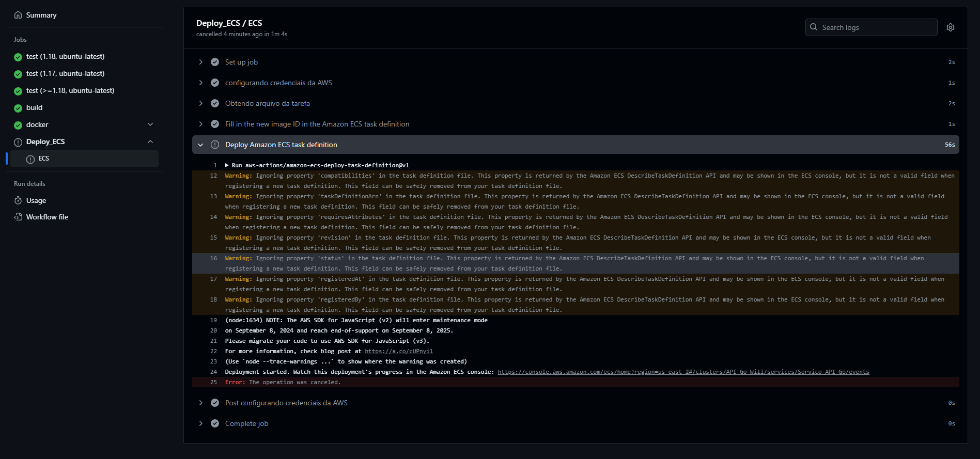
Task: Click log line number 25
Action: click(x=213, y=382)
